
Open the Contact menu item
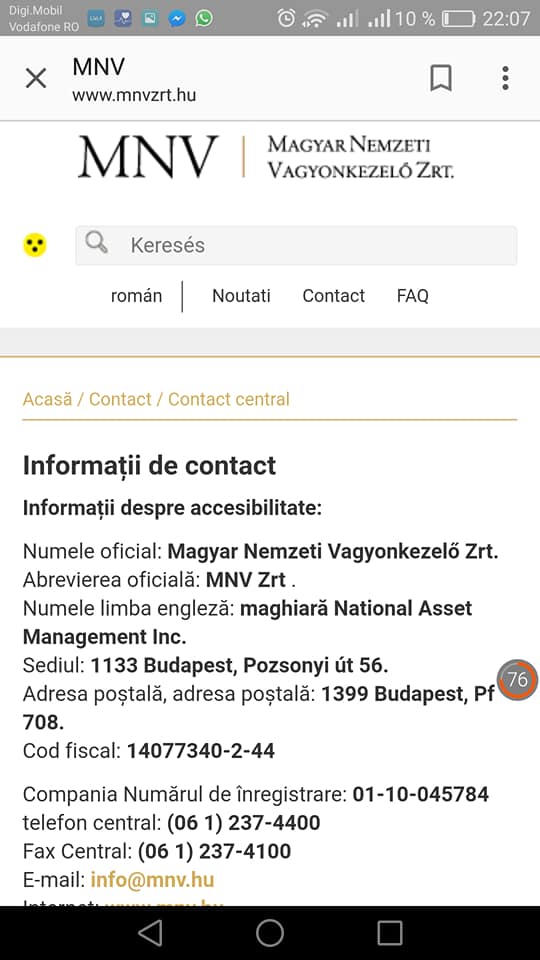click(x=334, y=296)
